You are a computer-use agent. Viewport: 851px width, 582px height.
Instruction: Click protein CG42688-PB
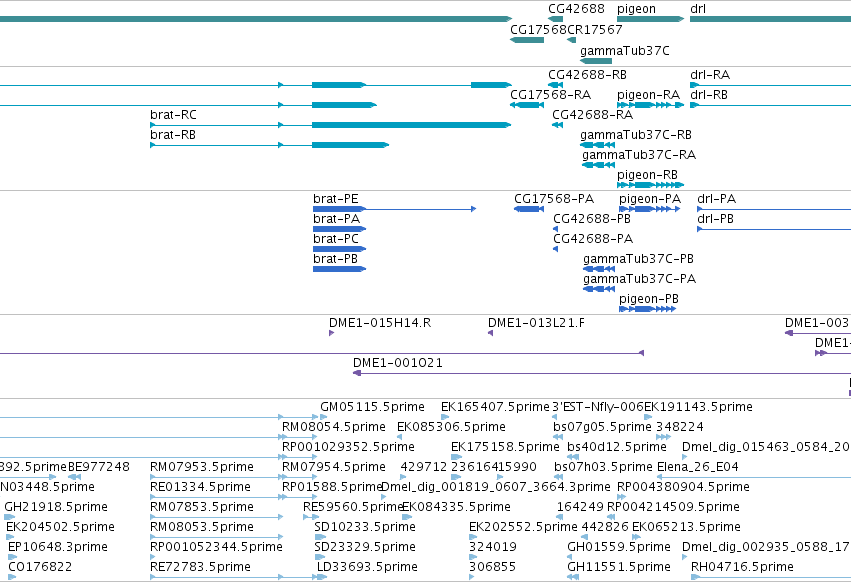tap(592, 219)
